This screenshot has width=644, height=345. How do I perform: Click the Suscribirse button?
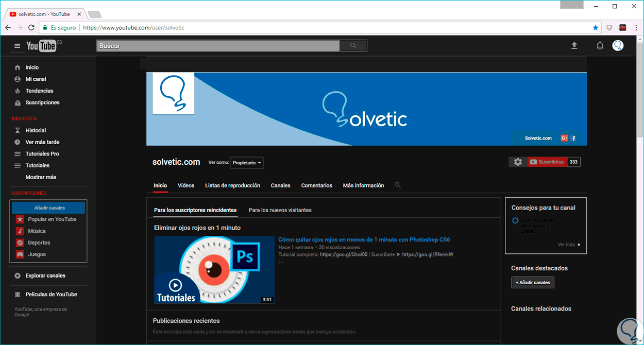click(547, 162)
